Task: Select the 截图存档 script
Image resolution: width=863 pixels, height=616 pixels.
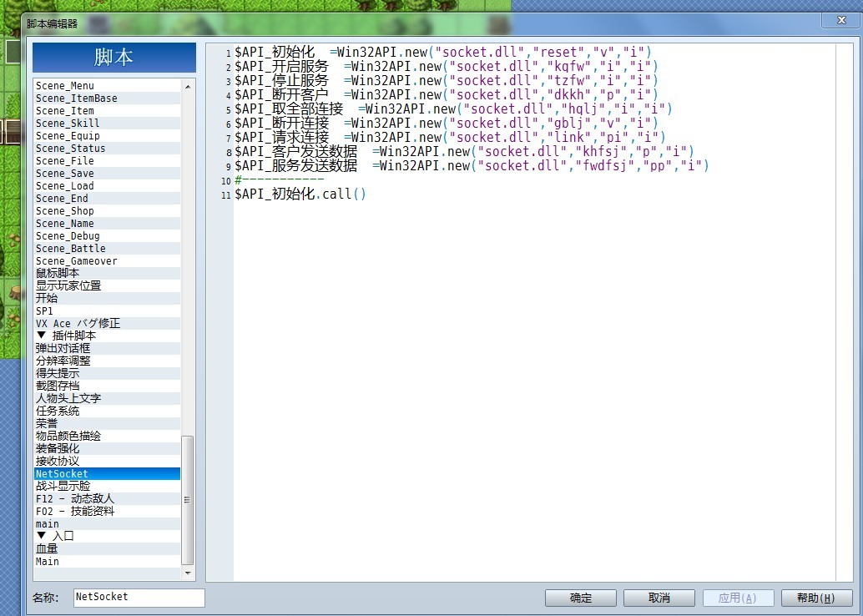Action: click(108, 386)
